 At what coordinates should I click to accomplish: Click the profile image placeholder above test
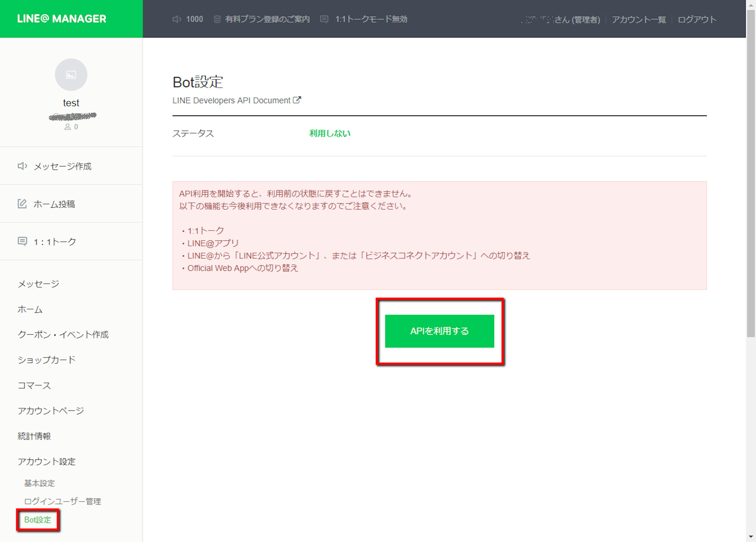click(x=71, y=75)
